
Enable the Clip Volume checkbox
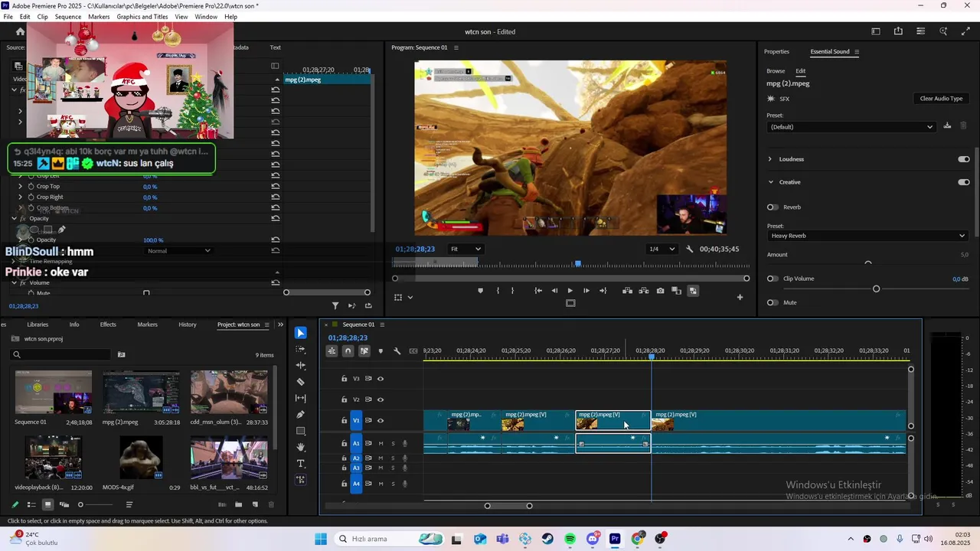coord(773,279)
